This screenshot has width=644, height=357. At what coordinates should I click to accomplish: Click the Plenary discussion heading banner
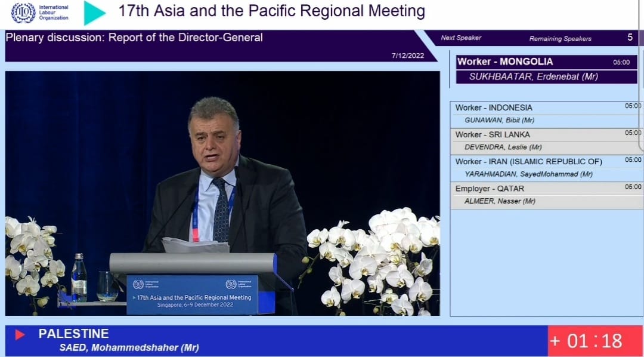pos(134,38)
